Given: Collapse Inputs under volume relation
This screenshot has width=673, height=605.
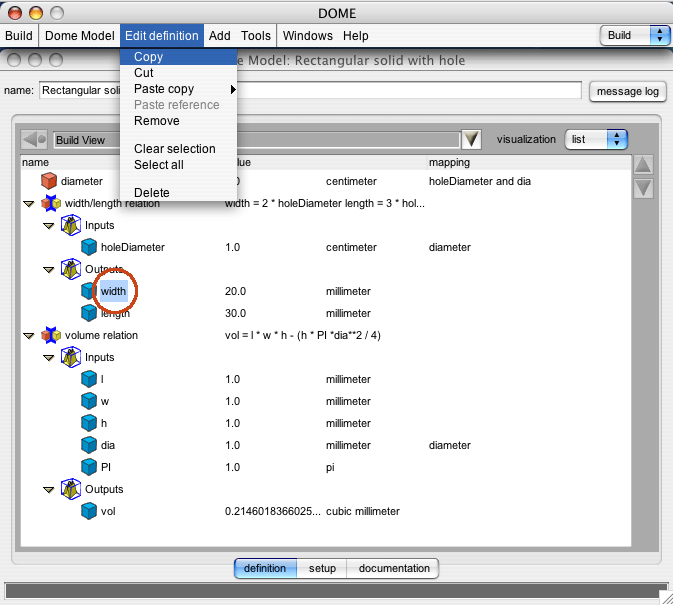Looking at the screenshot, I should click(49, 358).
